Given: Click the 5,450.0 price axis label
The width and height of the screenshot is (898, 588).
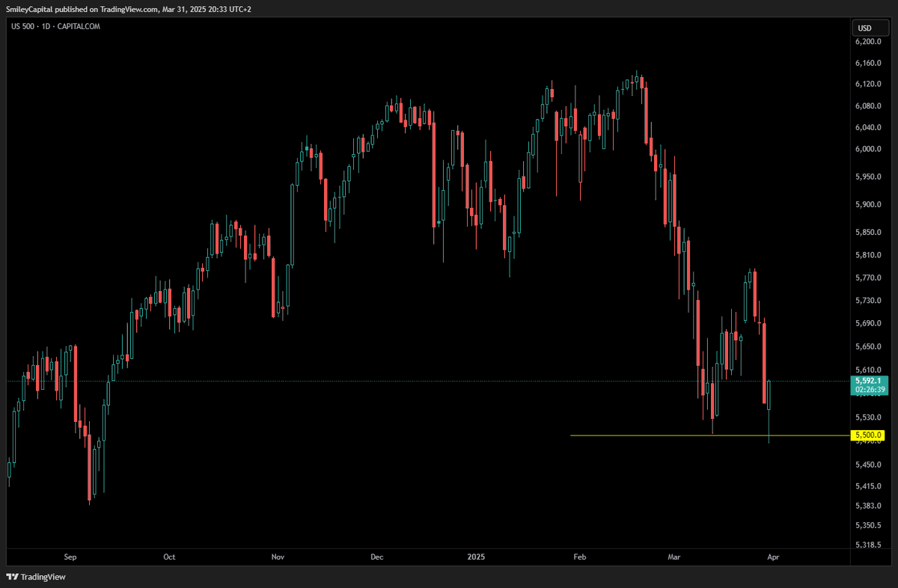Looking at the screenshot, I should pos(868,465).
